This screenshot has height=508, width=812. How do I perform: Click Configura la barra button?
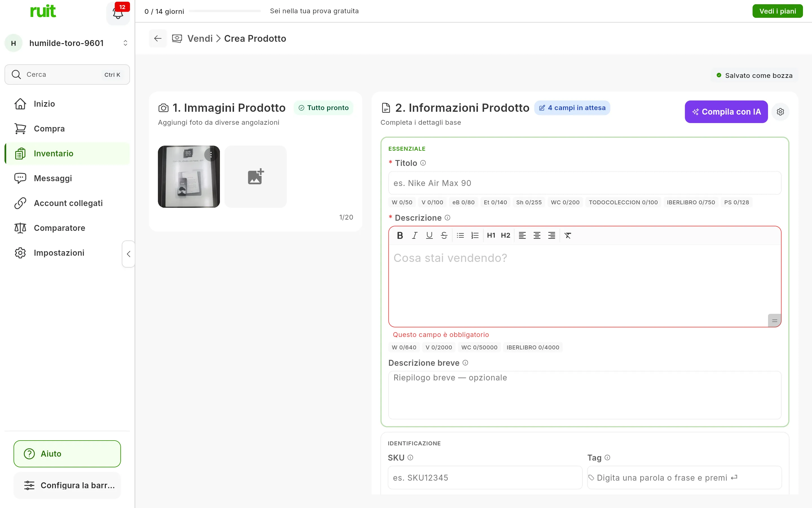click(67, 485)
